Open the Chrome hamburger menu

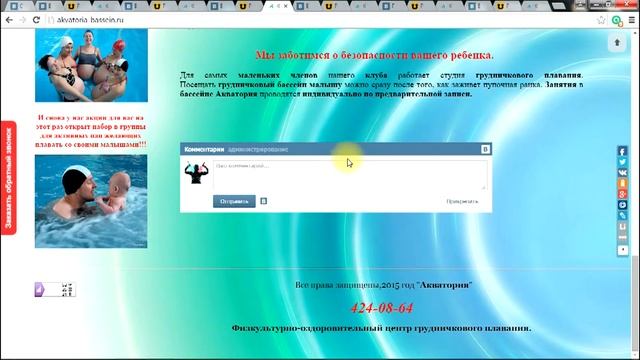[x=632, y=20]
